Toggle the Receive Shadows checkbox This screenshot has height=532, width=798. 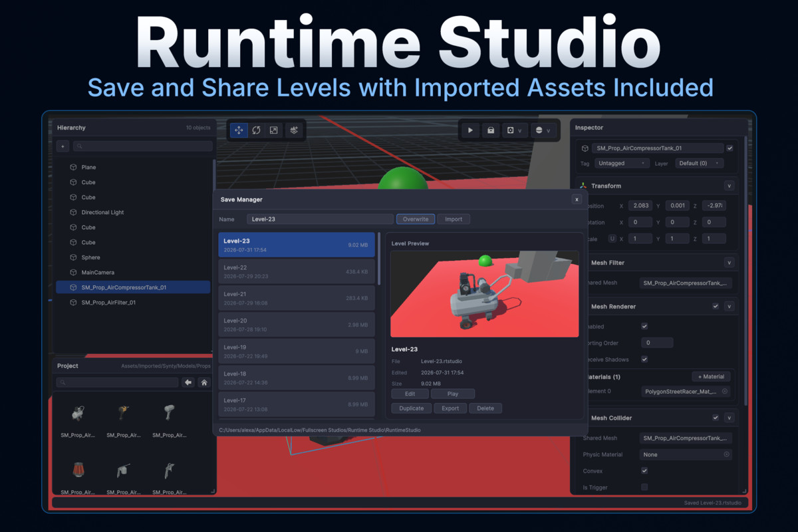644,359
